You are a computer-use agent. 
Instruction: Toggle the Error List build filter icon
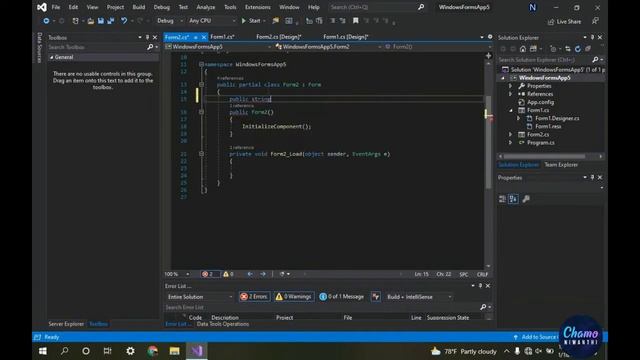376,297
